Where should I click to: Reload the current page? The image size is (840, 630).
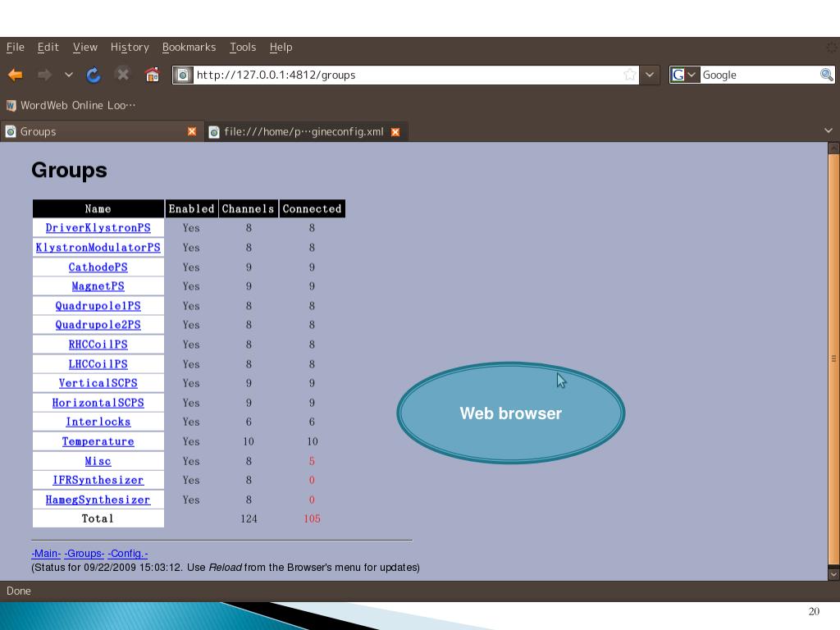pyautogui.click(x=94, y=75)
